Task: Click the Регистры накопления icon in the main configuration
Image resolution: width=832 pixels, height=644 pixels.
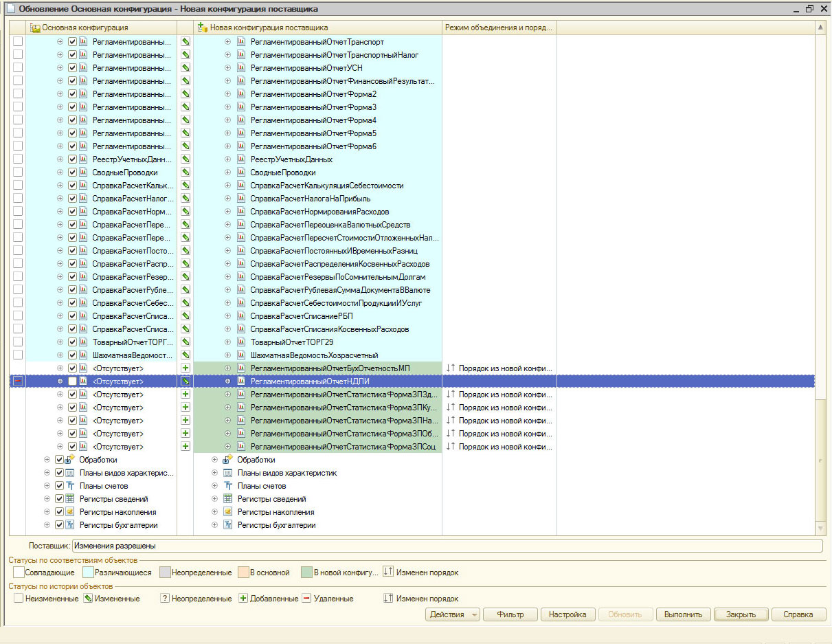Action: (x=69, y=512)
